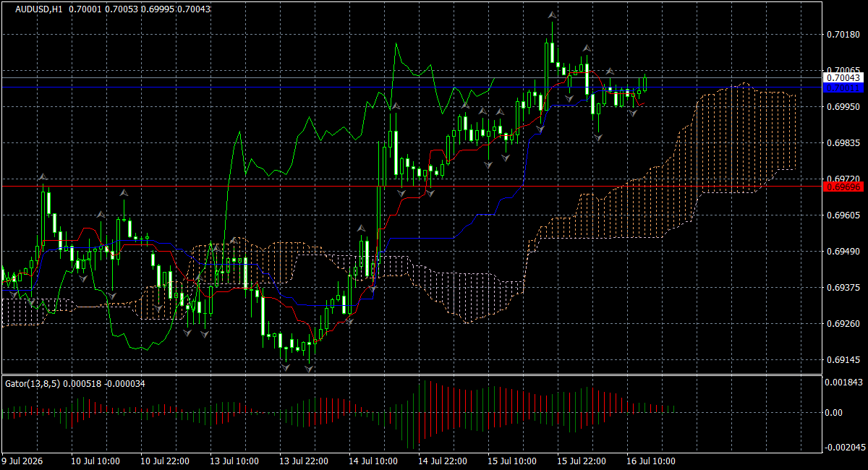Click the 15 Jul 22:00 time label

coord(581,461)
